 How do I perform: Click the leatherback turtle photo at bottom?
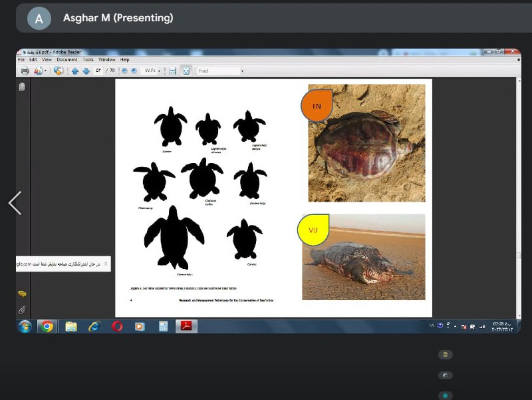pos(363,257)
